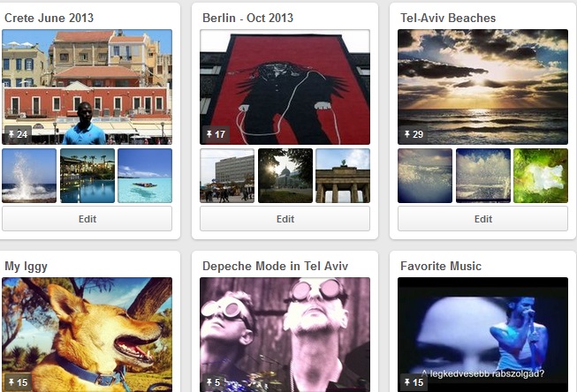Open the wave splash thumbnail in Crete board
Viewport: 577px width, 392px height.
(29, 176)
